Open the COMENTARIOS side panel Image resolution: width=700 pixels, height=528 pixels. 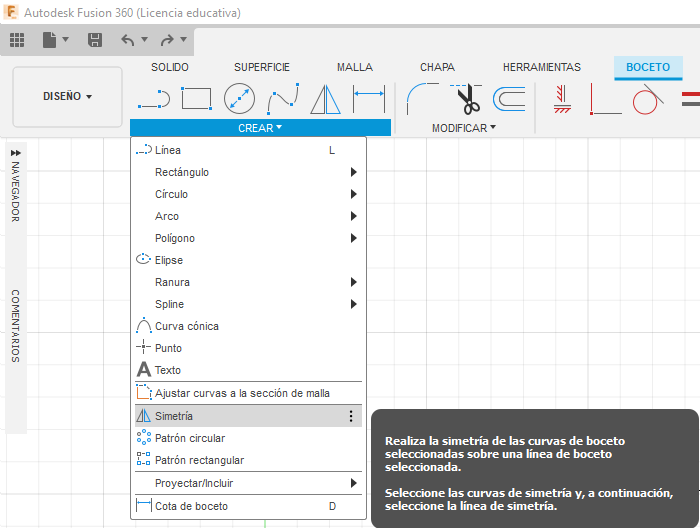(x=16, y=326)
